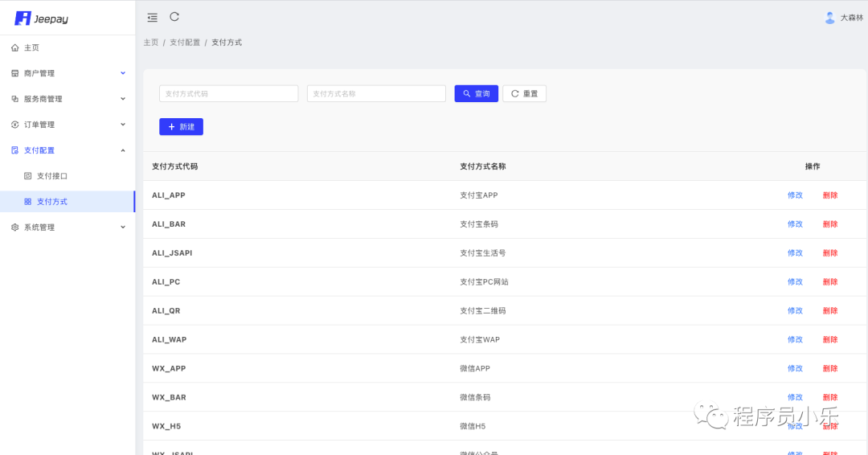Open the 系统管理 menu
The width and height of the screenshot is (868, 455).
[x=68, y=227]
